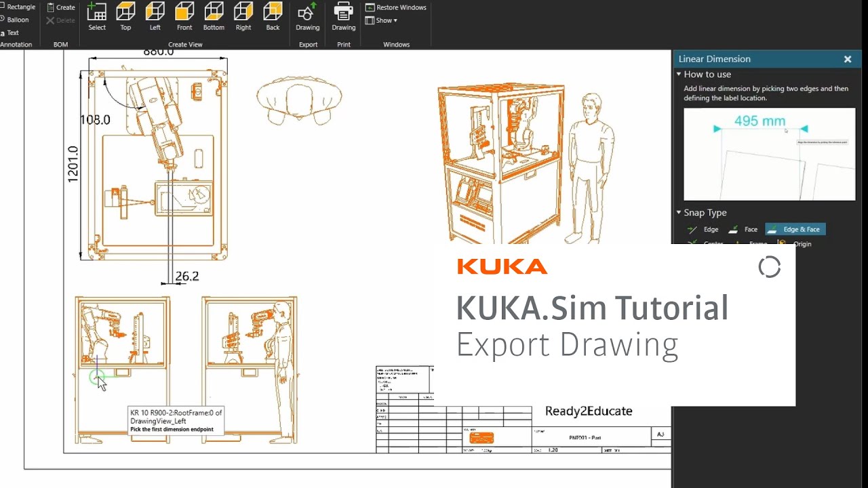The width and height of the screenshot is (868, 488).
Task: Click Restore Windows
Action: (396, 7)
